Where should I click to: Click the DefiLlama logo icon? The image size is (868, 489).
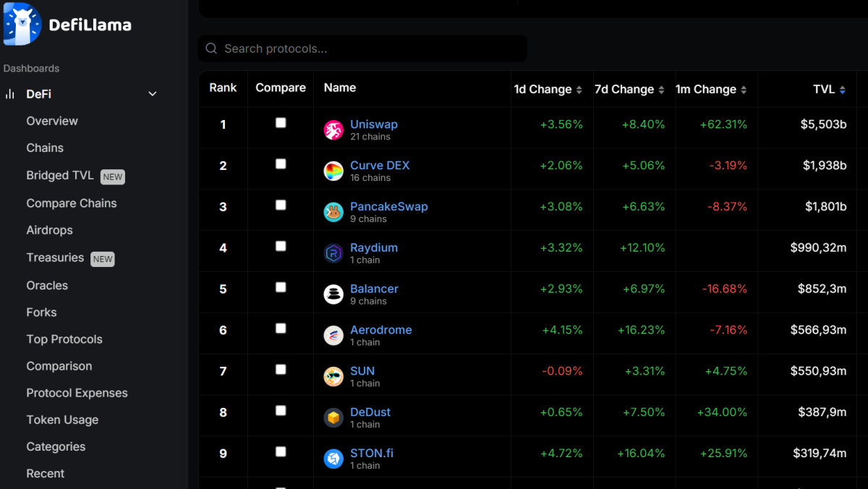click(x=22, y=24)
